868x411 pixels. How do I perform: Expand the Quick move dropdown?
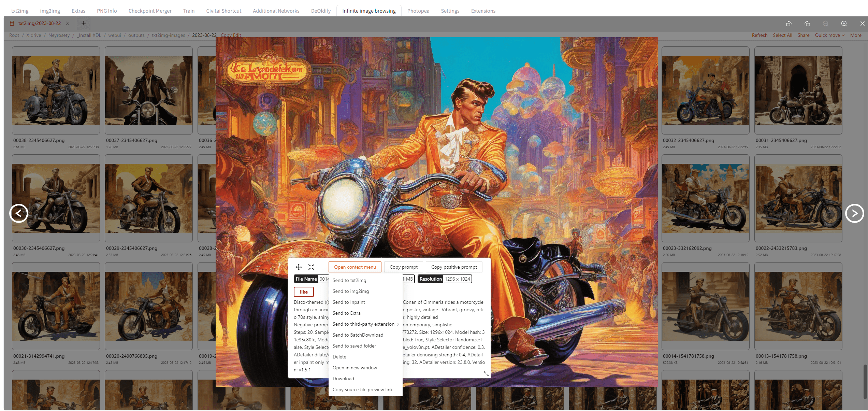829,35
